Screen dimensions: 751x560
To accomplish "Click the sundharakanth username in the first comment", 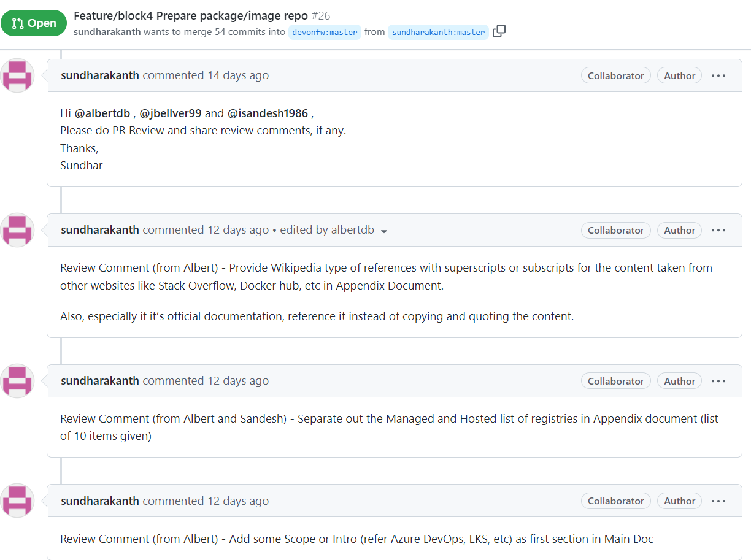I will tap(99, 75).
